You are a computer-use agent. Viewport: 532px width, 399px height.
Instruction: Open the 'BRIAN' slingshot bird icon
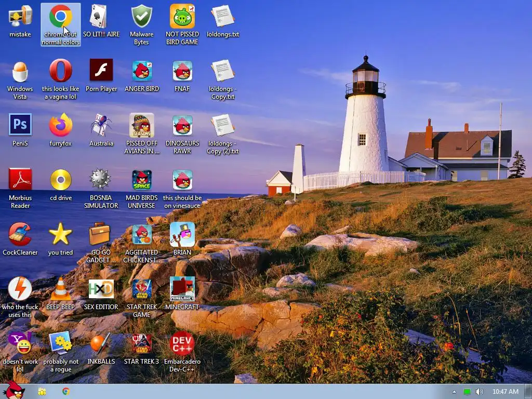pos(182,234)
